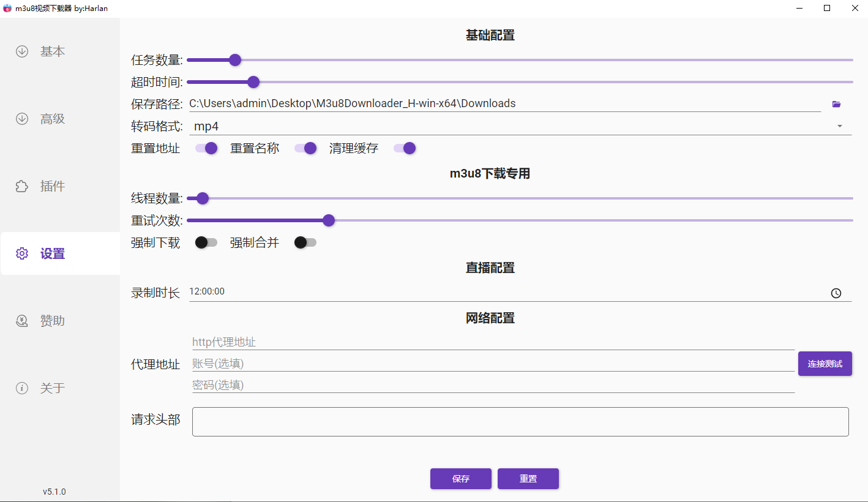Click the 线程数量 slider handle
This screenshot has height=502, width=868.
click(203, 198)
